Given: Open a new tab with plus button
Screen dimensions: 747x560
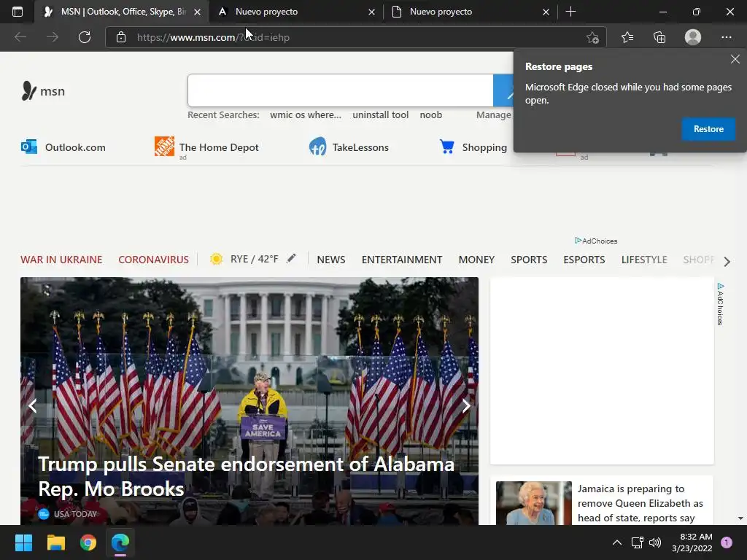Looking at the screenshot, I should [x=570, y=12].
